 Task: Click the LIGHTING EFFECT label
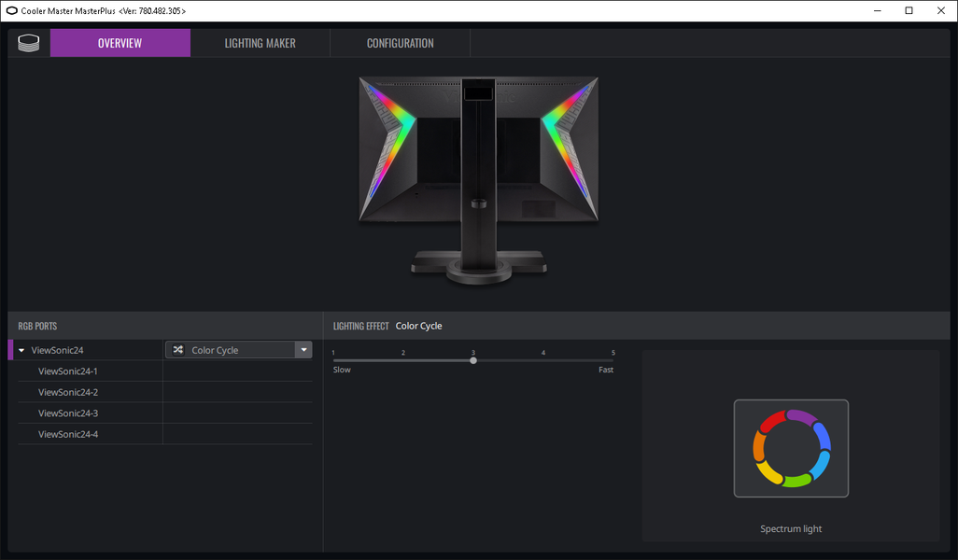360,326
